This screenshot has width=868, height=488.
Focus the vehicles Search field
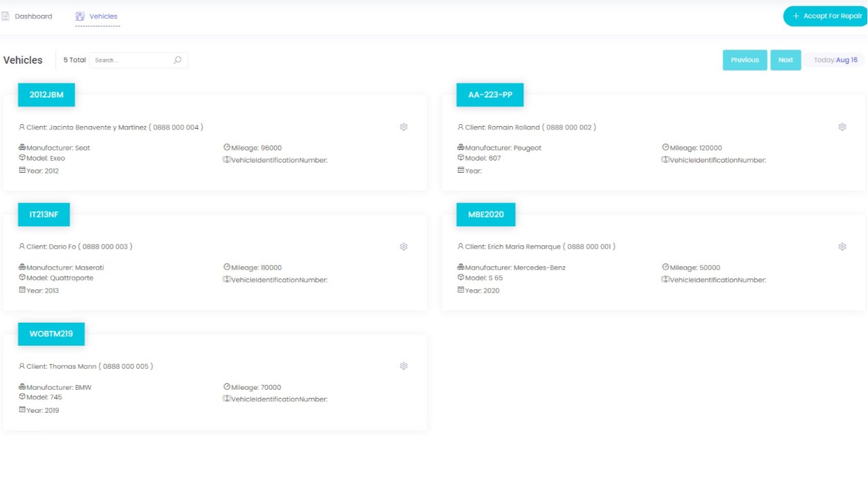(138, 60)
